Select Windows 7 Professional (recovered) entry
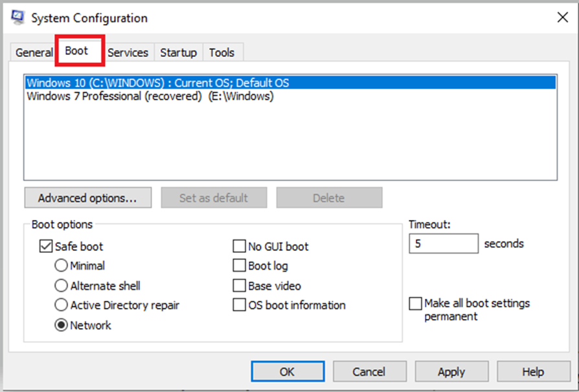The width and height of the screenshot is (579, 392). pyautogui.click(x=150, y=96)
